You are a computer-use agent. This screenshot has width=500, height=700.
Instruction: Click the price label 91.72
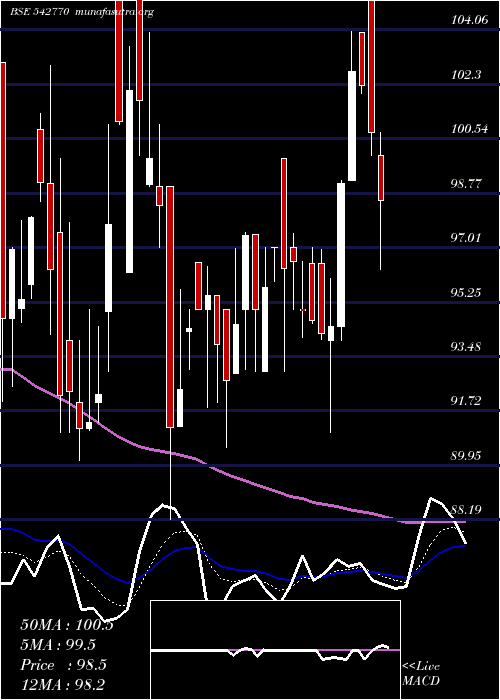pyautogui.click(x=466, y=401)
